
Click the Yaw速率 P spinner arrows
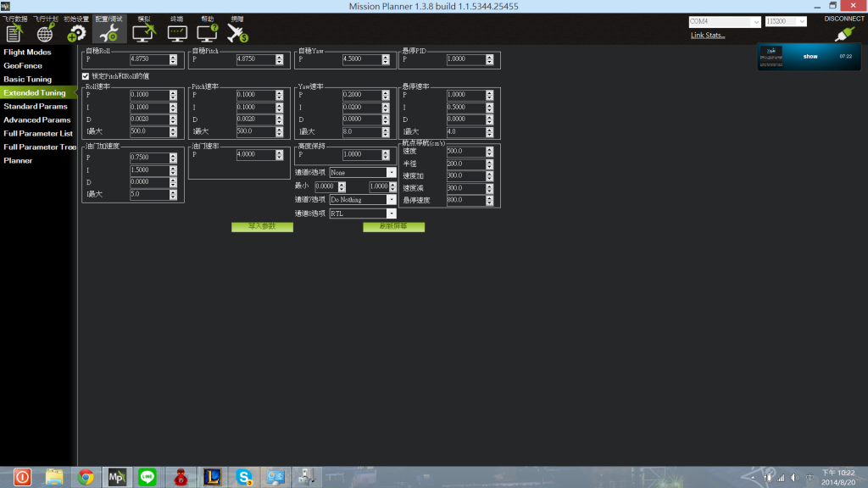click(x=386, y=95)
